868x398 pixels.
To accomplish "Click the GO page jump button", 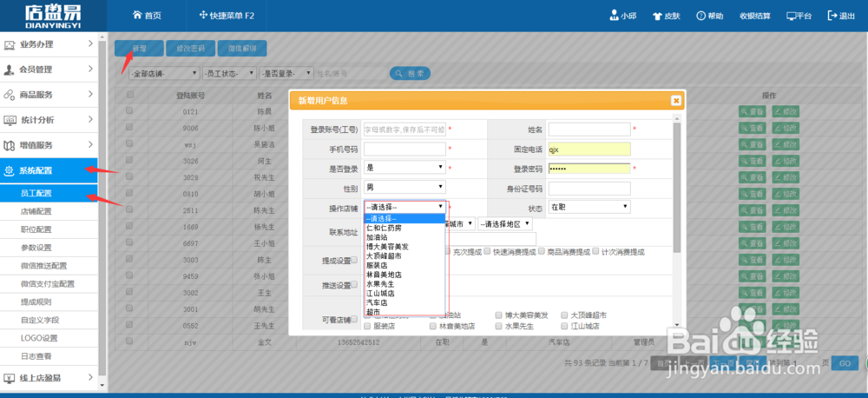I will pos(845,363).
